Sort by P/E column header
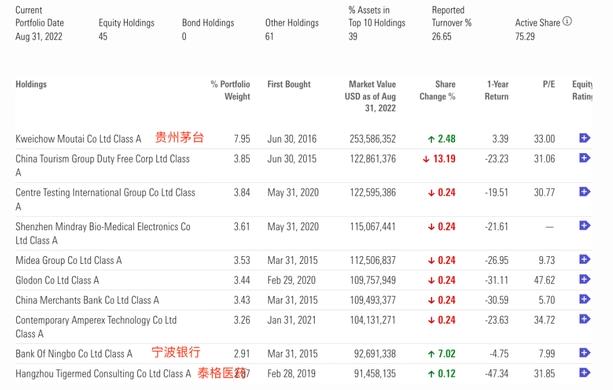Image resolution: width=613 pixels, height=390 pixels. point(549,84)
